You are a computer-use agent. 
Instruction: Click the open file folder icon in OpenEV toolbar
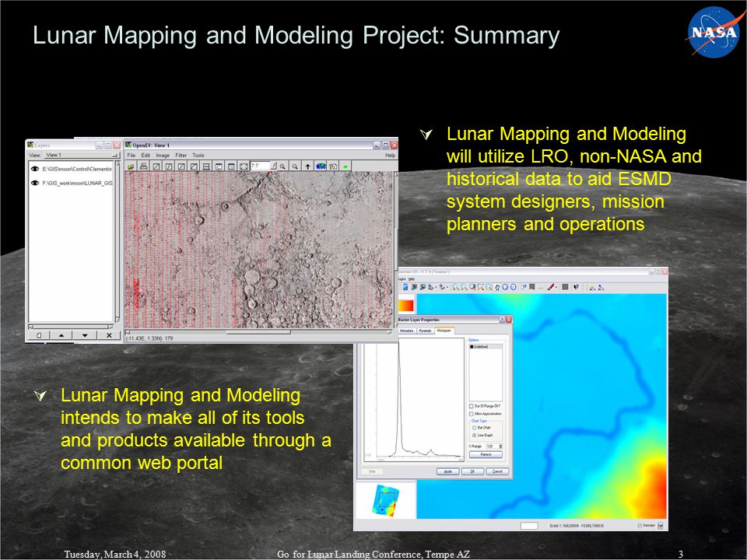tap(131, 166)
